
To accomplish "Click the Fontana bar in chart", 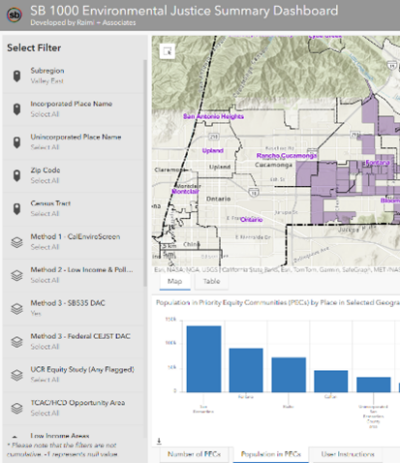I will click(246, 370).
